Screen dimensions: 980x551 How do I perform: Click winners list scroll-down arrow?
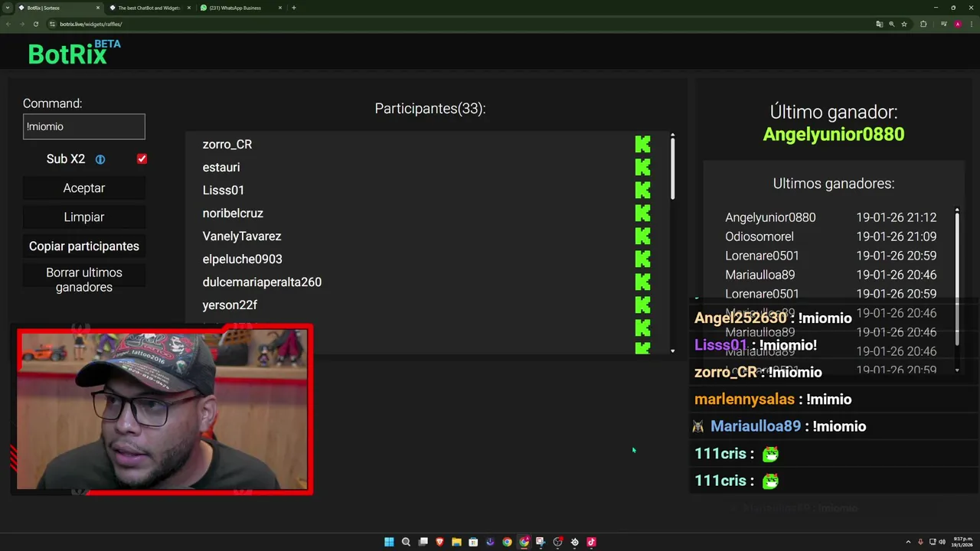(x=957, y=370)
